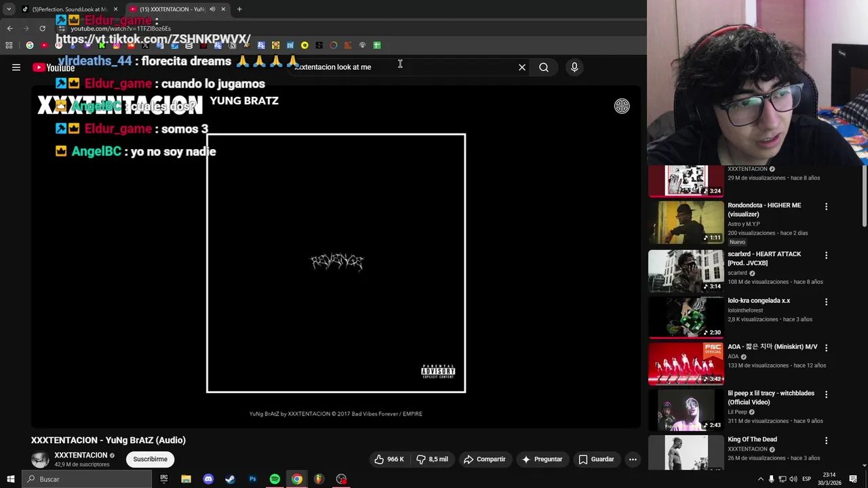Switch to Chrome on the taskbar

[x=297, y=479]
